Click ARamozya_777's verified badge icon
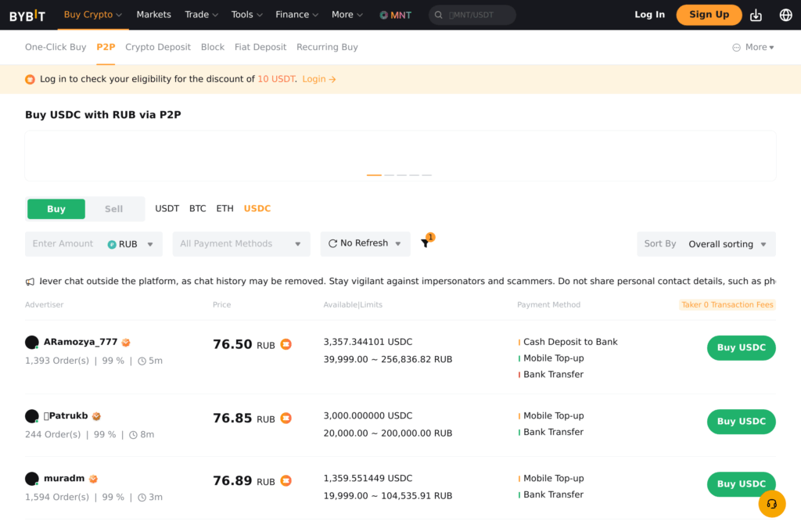This screenshot has height=532, width=801. pos(126,343)
